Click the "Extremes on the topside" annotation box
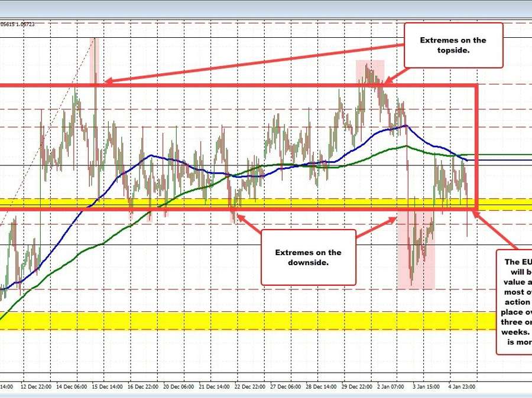The image size is (532, 398). pyautogui.click(x=453, y=45)
